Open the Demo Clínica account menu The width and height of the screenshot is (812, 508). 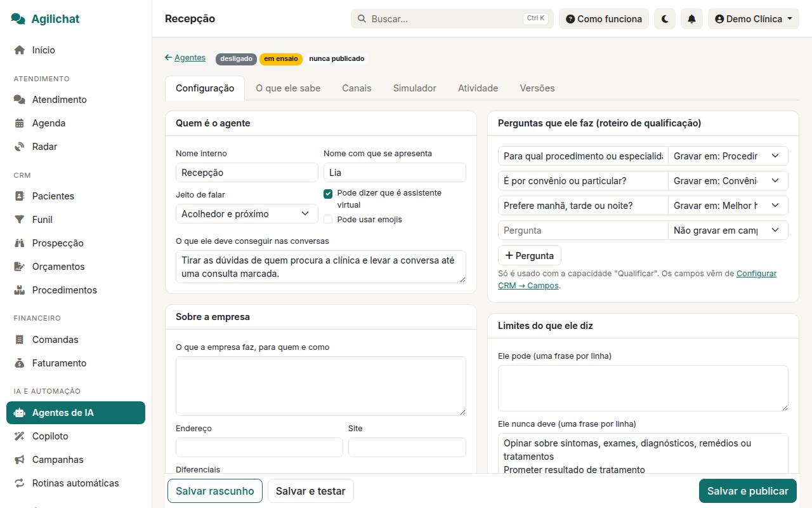[754, 19]
